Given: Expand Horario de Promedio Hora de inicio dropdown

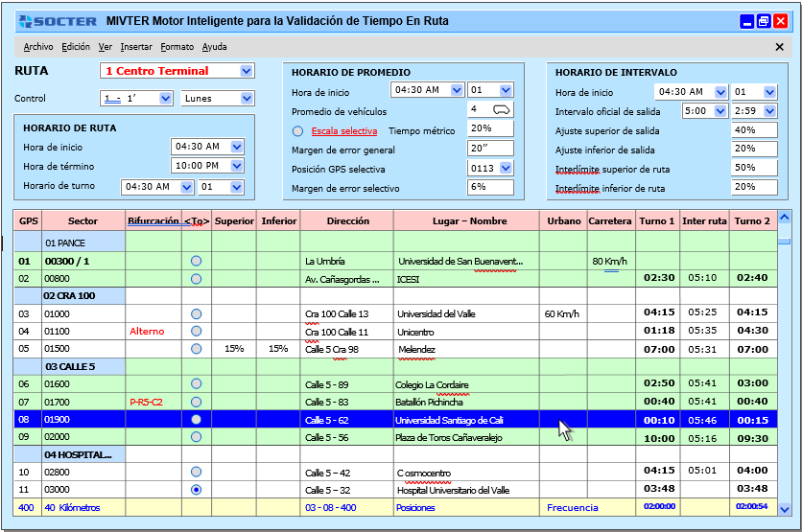Looking at the screenshot, I should coord(457,90).
